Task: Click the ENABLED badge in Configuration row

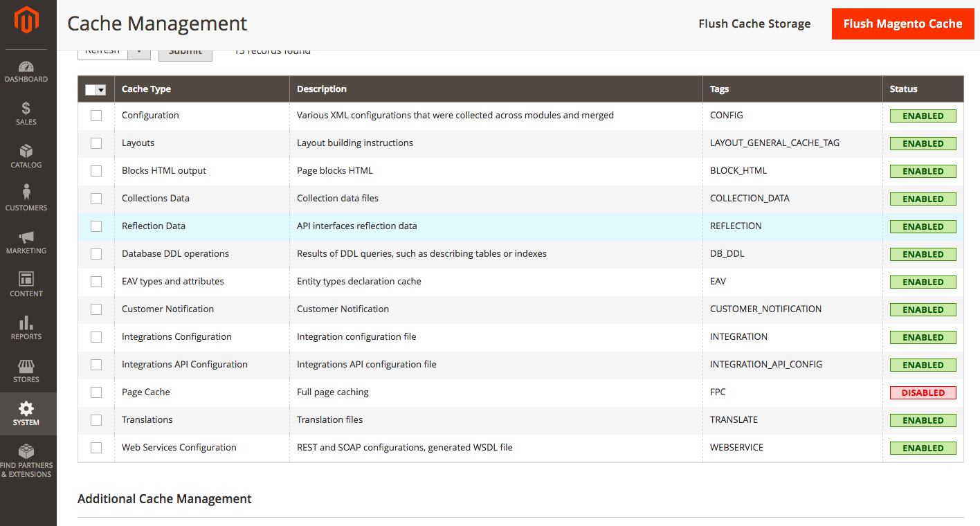Action: pyautogui.click(x=923, y=116)
